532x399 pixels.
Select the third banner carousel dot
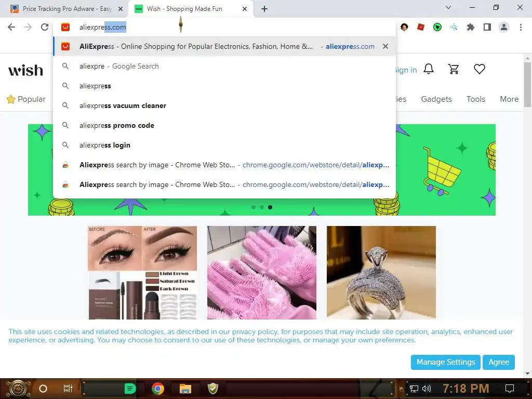270,207
